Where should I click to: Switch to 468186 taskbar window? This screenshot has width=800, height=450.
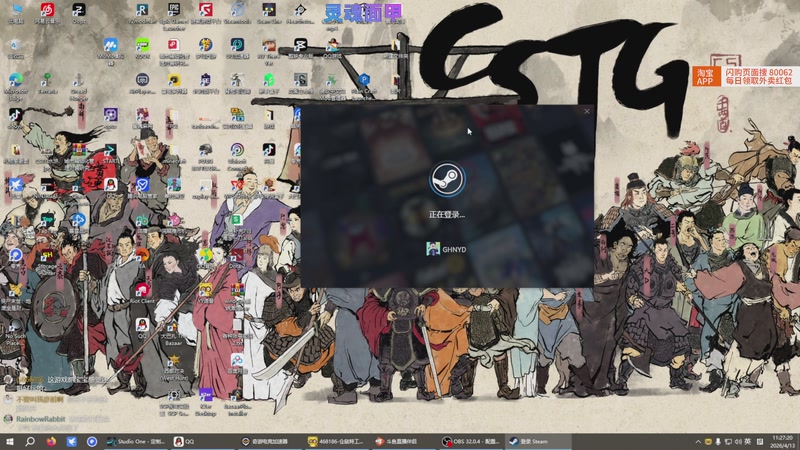point(337,441)
